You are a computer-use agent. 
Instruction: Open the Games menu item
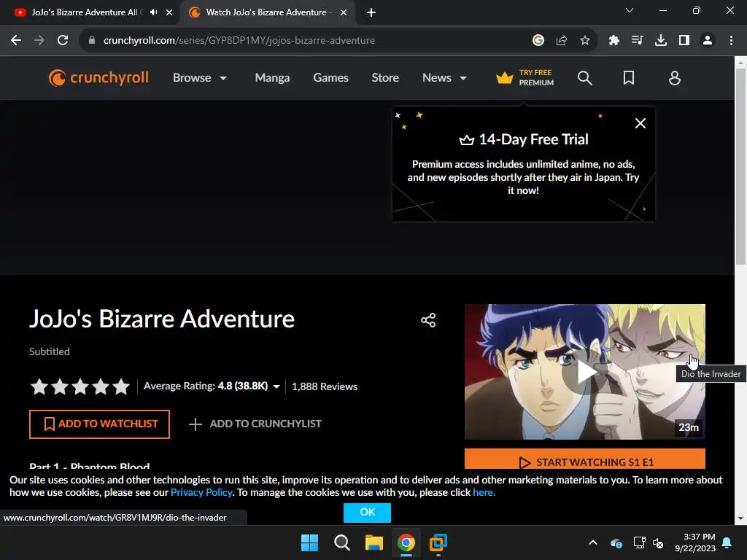(x=330, y=78)
